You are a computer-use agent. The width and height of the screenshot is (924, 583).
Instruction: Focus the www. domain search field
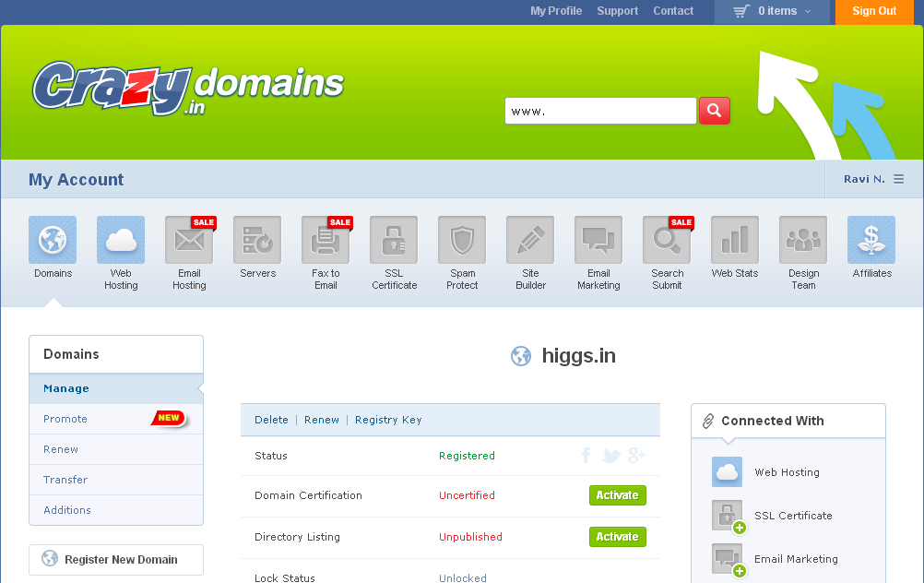click(600, 111)
